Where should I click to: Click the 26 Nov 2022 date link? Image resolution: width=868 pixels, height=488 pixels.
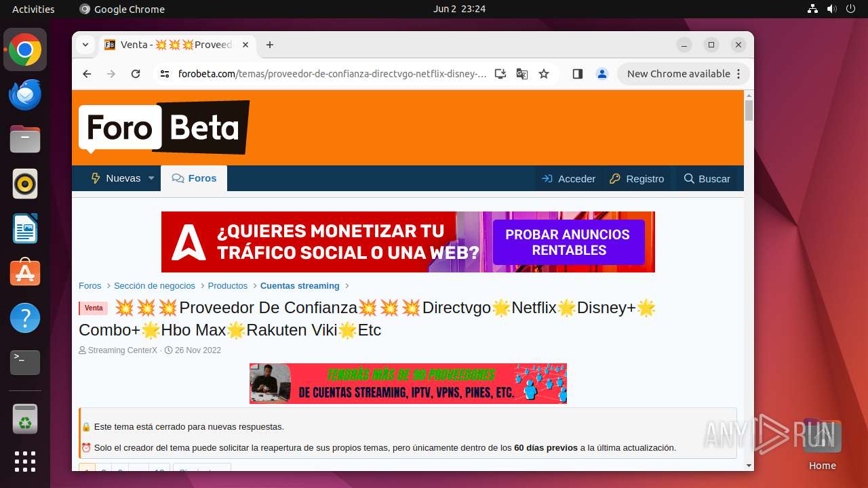coord(198,350)
